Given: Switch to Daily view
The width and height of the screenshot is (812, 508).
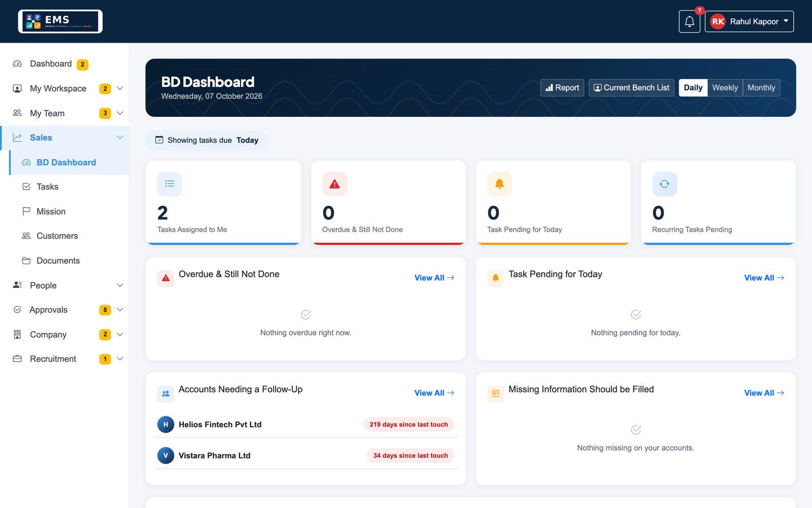Looking at the screenshot, I should pos(693,87).
